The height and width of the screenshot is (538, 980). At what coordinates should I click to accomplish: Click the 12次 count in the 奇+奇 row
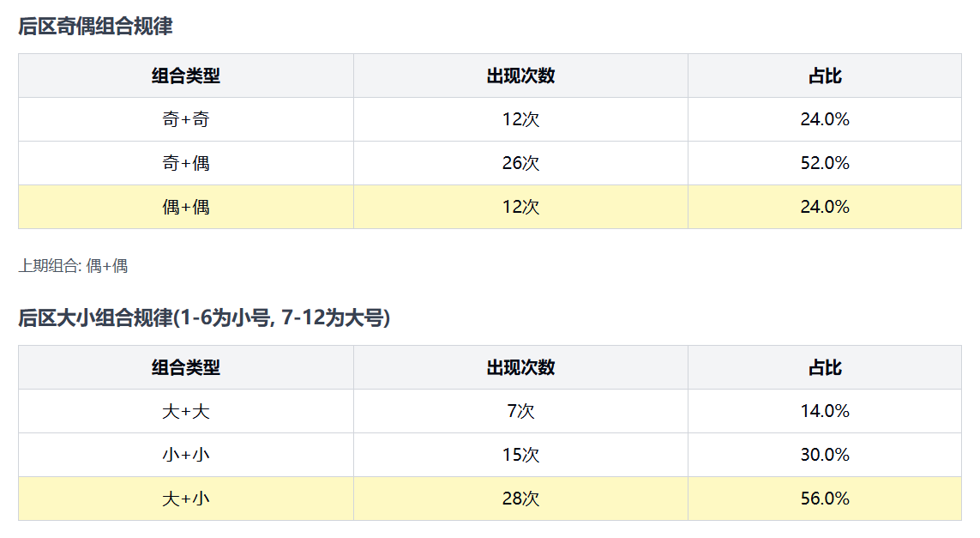click(x=520, y=120)
